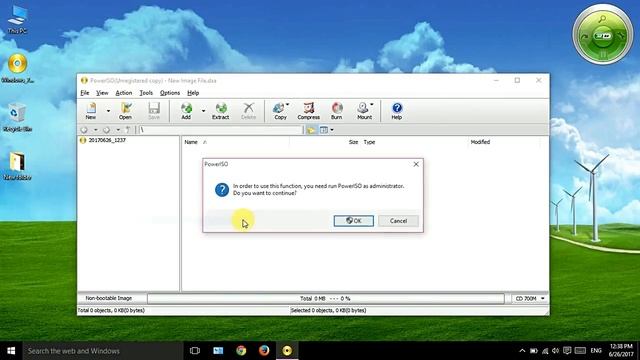Click OK in the PowerISO dialog
Screen dimensions: 640x360
click(353, 221)
